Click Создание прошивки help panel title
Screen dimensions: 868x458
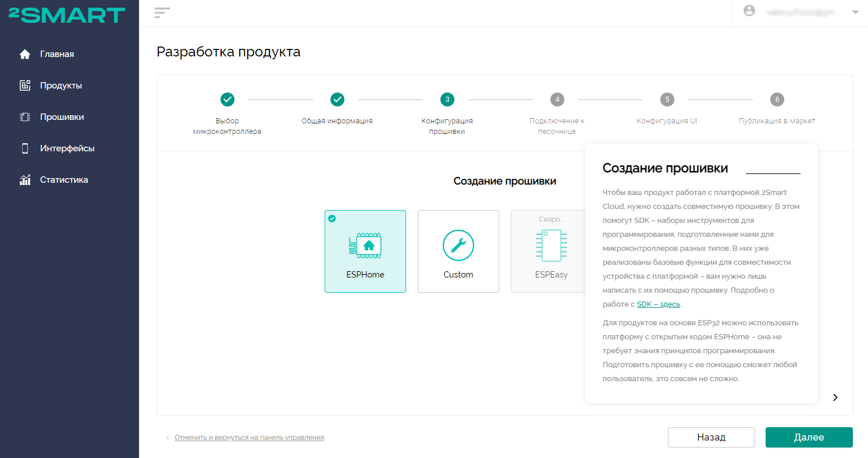665,168
